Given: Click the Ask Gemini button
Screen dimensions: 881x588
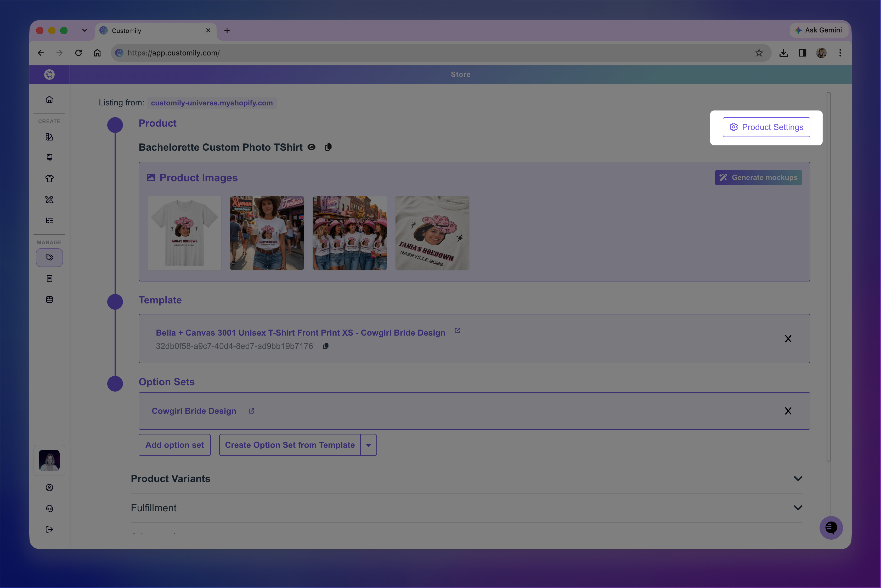Looking at the screenshot, I should (819, 30).
